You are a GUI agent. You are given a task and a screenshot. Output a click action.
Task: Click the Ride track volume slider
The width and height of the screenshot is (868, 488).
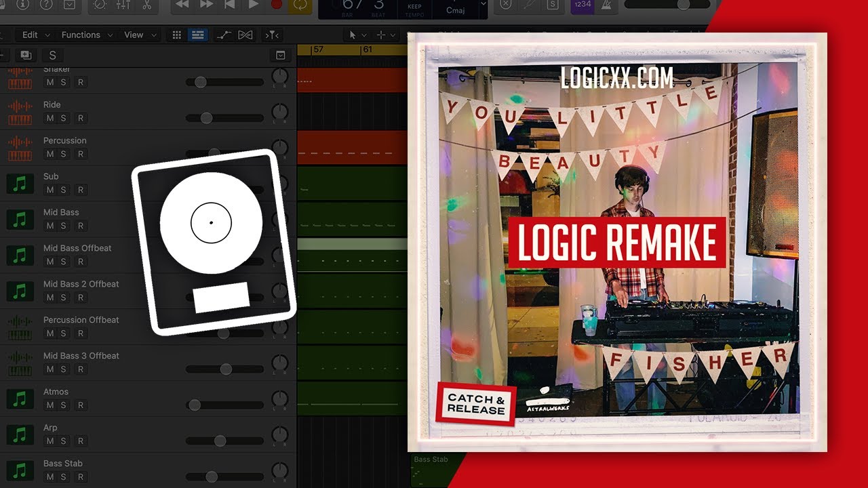pyautogui.click(x=224, y=118)
